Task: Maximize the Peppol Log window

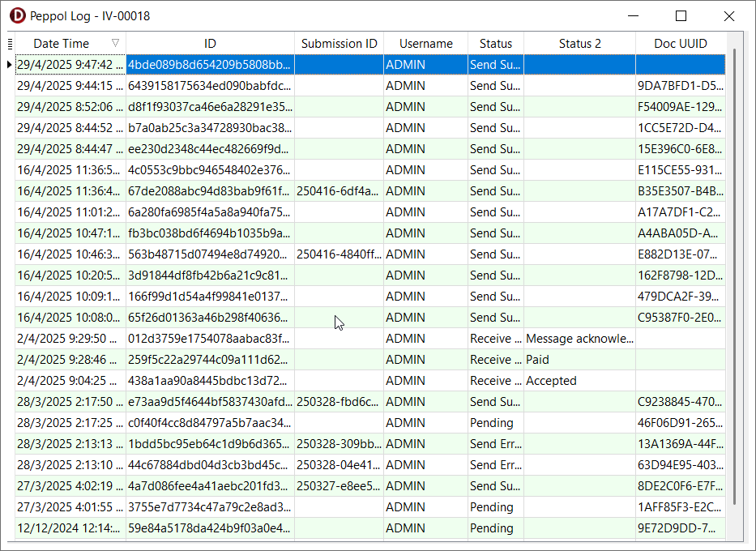Action: (681, 16)
